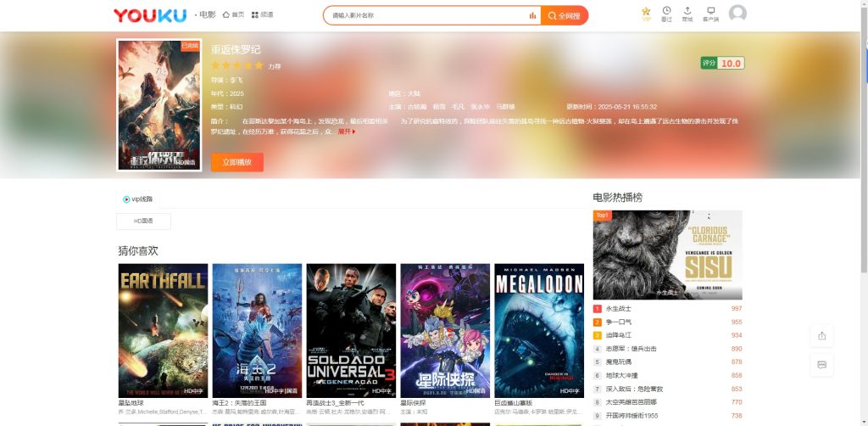Open 永生战士 in hot ranking
This screenshot has height=426, width=868.
coord(618,309)
